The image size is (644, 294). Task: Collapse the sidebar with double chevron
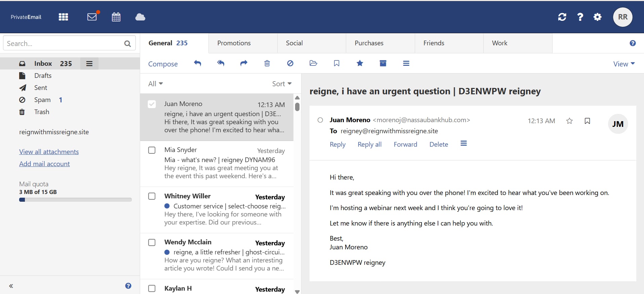[11, 286]
